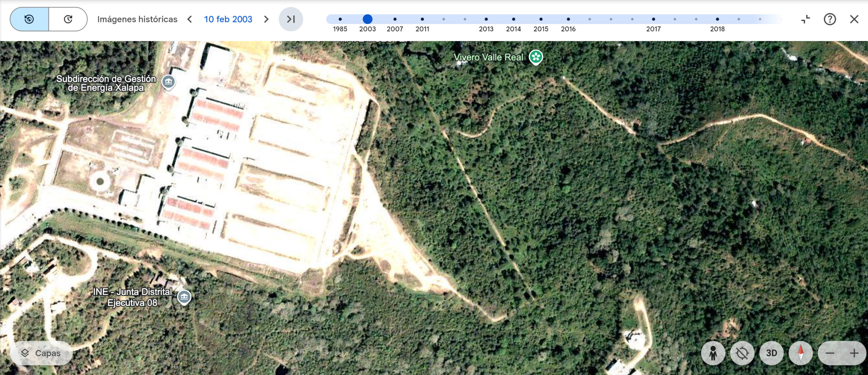Viewport: 868px width, 375px height.
Task: Jump to the latest imagery date
Action: tap(291, 19)
